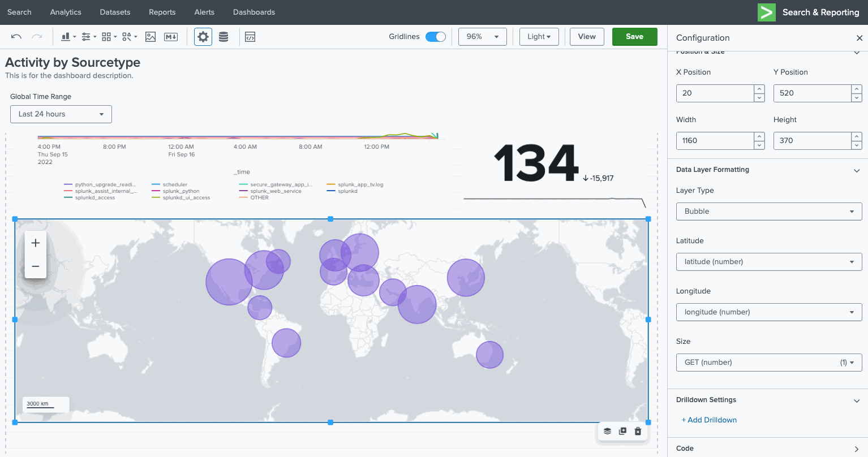
Task: Zoom in on the map
Action: click(x=36, y=243)
